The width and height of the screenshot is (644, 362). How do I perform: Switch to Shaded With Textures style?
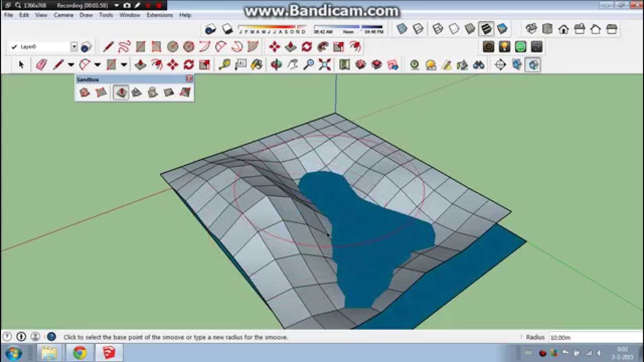[x=486, y=29]
